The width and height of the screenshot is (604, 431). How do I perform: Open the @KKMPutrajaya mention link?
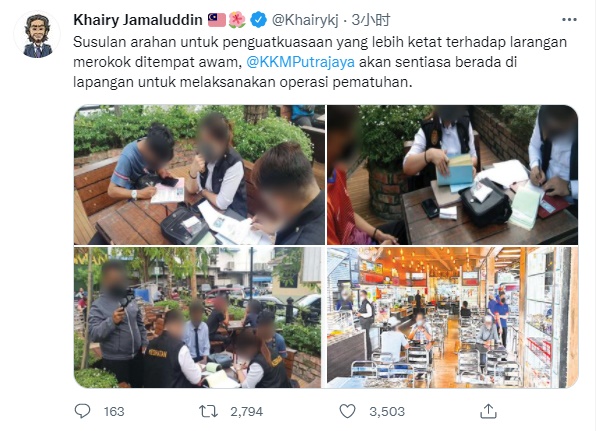[300, 62]
